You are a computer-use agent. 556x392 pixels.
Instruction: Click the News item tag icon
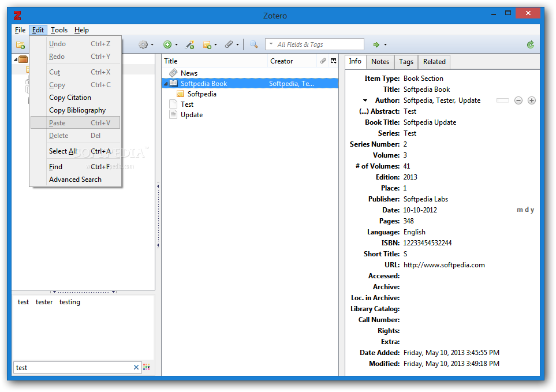pos(173,73)
